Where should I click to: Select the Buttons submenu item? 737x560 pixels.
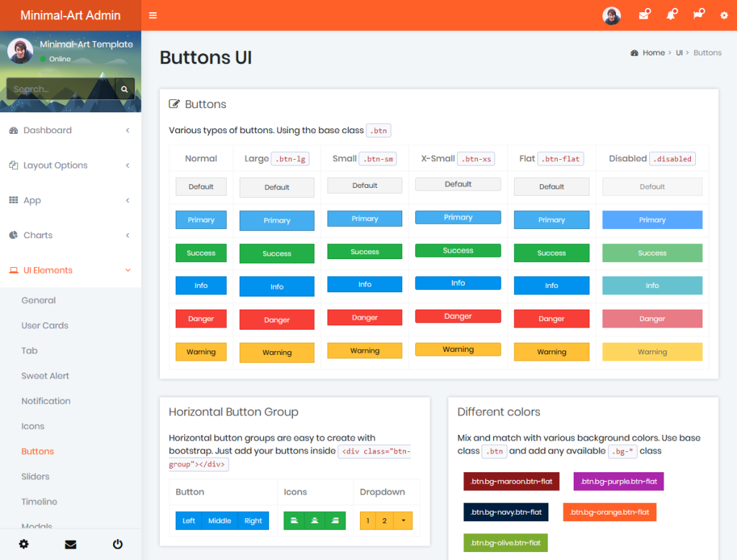[37, 451]
